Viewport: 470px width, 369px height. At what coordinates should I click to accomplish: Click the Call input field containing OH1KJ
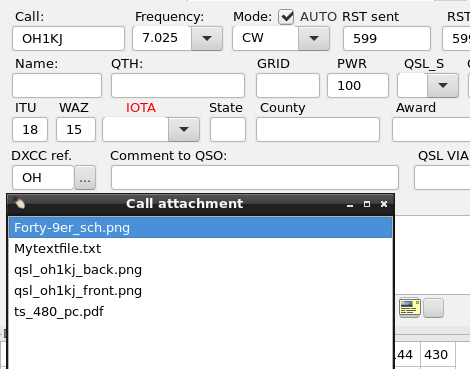68,39
